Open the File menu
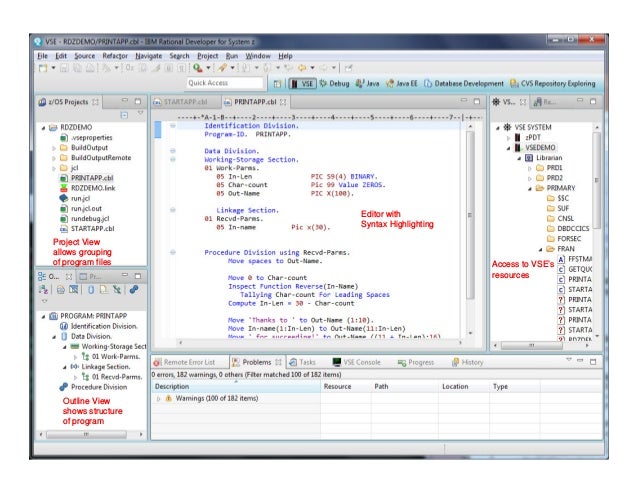 (x=42, y=56)
